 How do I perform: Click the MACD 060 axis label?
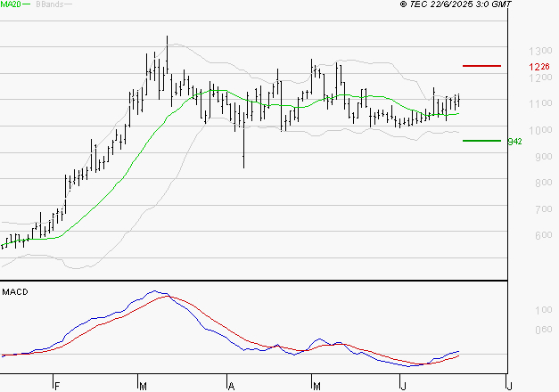point(544,330)
